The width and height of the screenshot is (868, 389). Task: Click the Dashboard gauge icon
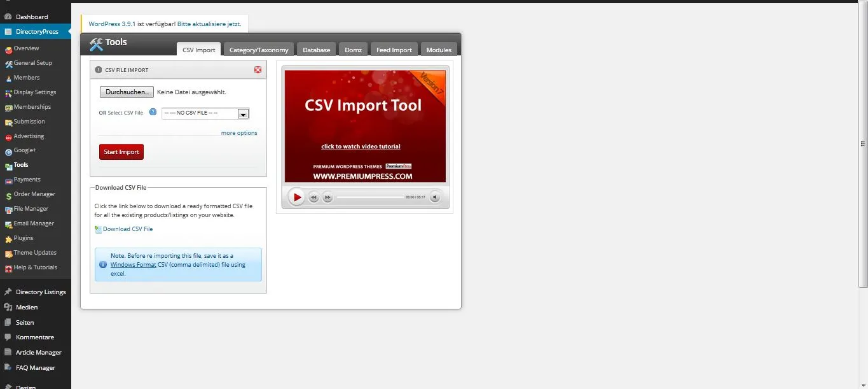8,17
